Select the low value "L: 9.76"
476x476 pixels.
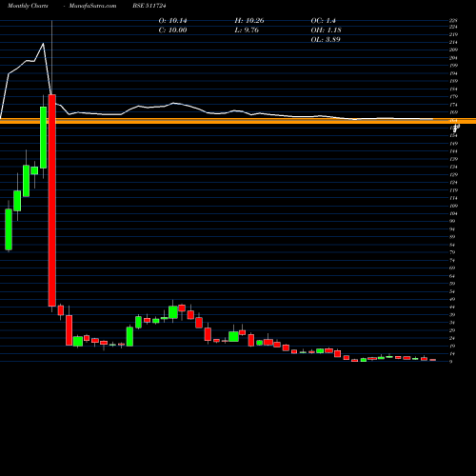pos(247,30)
